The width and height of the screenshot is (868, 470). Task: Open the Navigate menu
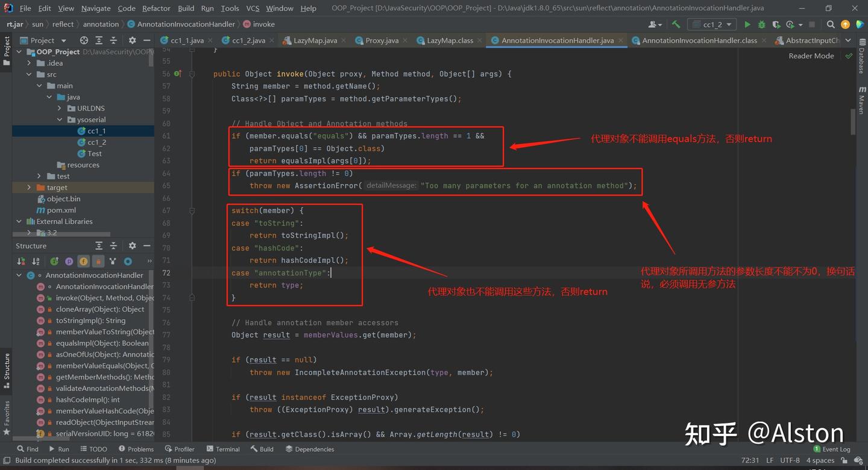pyautogui.click(x=96, y=8)
